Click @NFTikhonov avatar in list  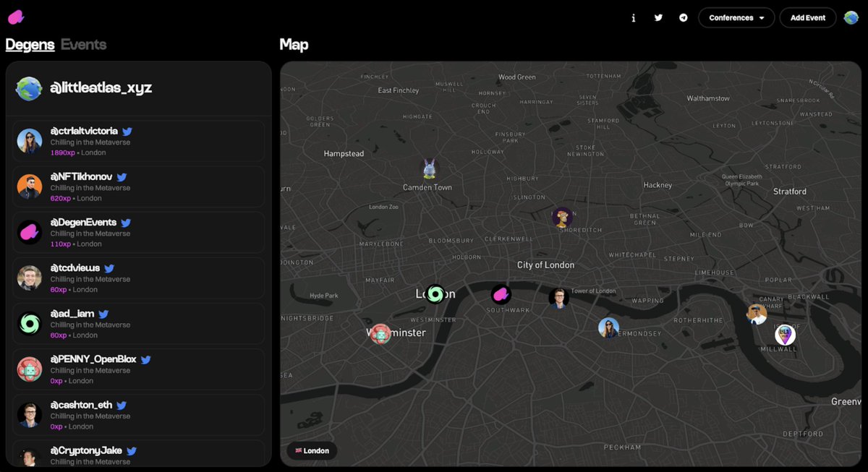click(x=30, y=186)
